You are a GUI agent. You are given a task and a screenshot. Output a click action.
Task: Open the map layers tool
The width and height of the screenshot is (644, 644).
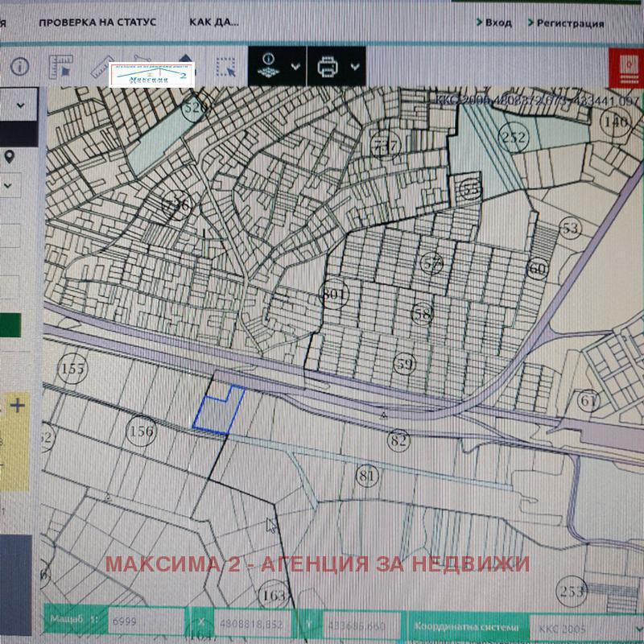click(269, 67)
